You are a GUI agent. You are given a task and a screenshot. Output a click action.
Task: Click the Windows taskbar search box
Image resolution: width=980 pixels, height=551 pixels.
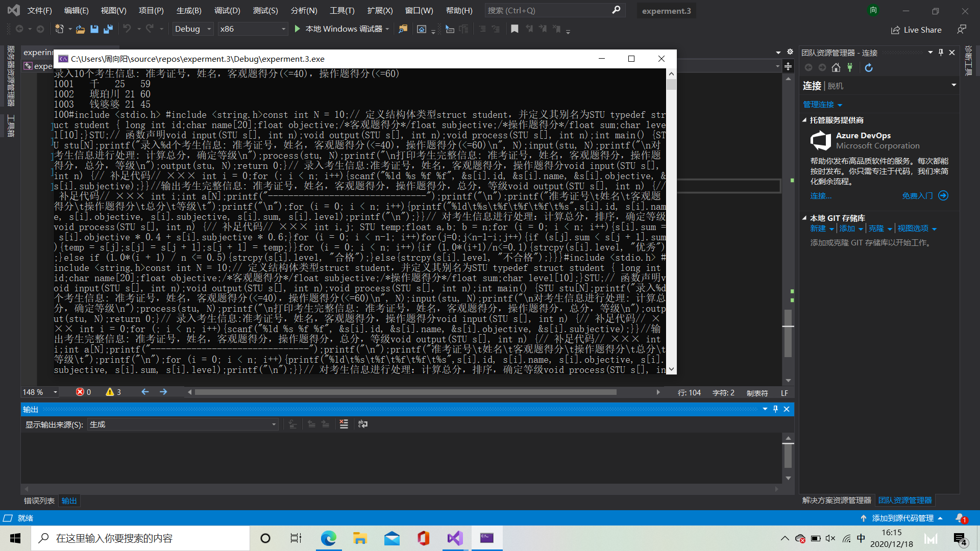(140, 538)
